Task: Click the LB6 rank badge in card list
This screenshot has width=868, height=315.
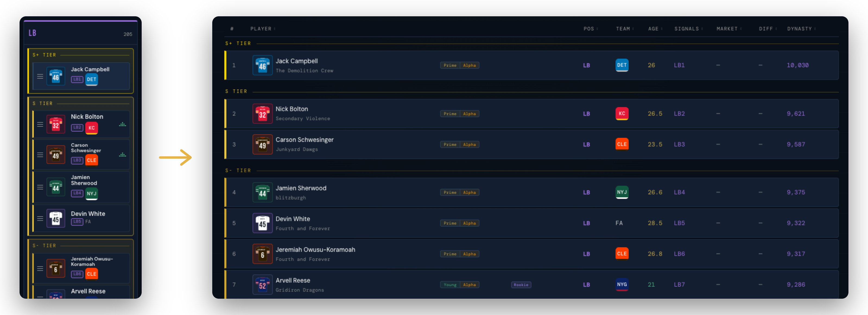Action: pyautogui.click(x=77, y=274)
